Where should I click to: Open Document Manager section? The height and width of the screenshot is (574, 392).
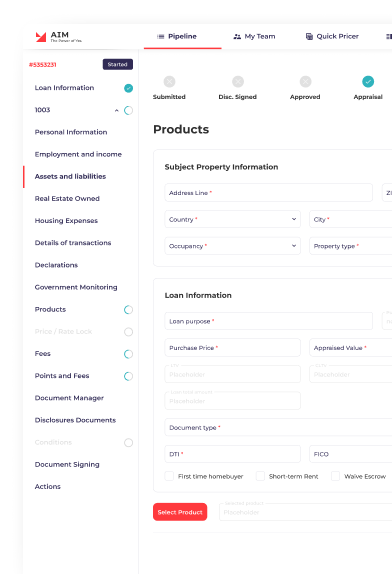tap(69, 398)
